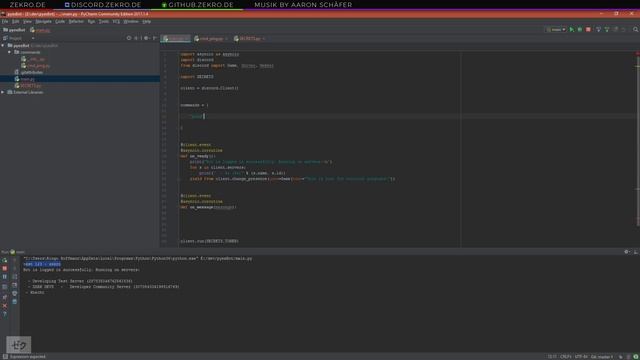The height and width of the screenshot is (360, 640).
Task: Select the main tab in Run panel
Action: click(17, 252)
